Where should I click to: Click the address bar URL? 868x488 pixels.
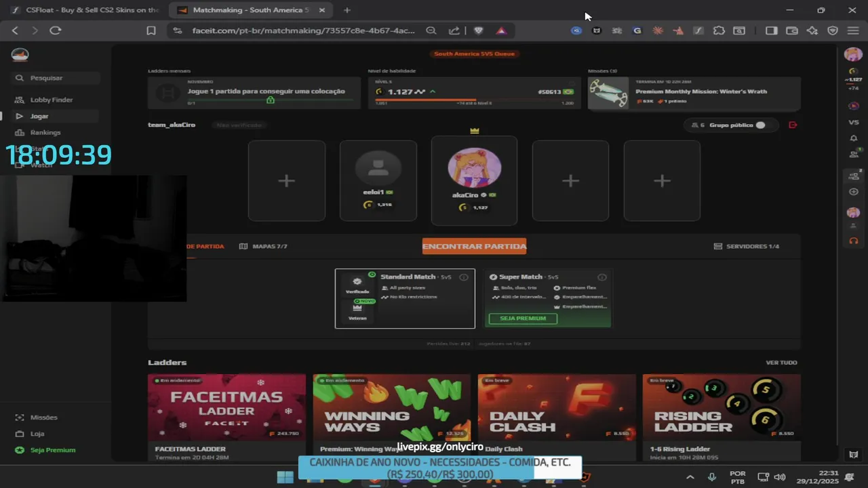[303, 30]
